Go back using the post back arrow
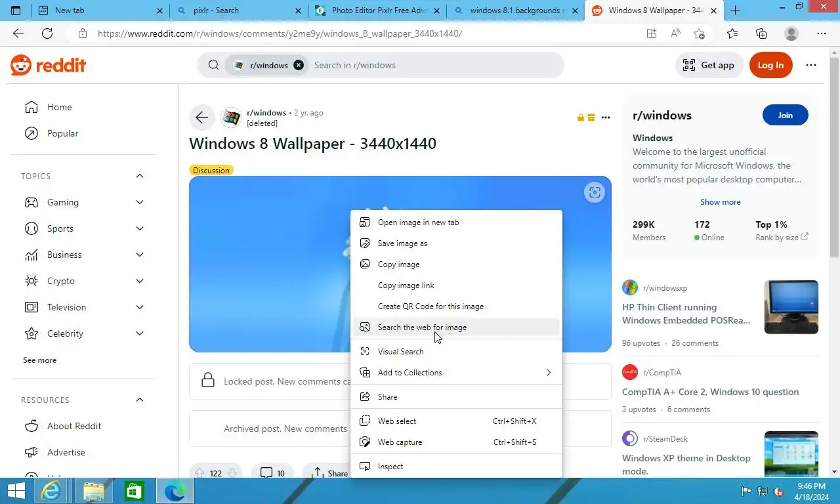This screenshot has width=840, height=504. click(x=201, y=117)
